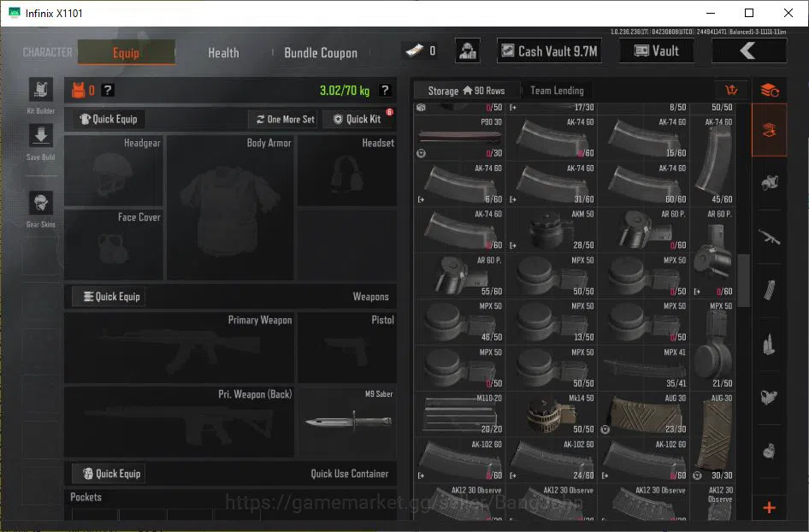
Task: Select the Storage 90 Rows tab
Action: (x=466, y=91)
